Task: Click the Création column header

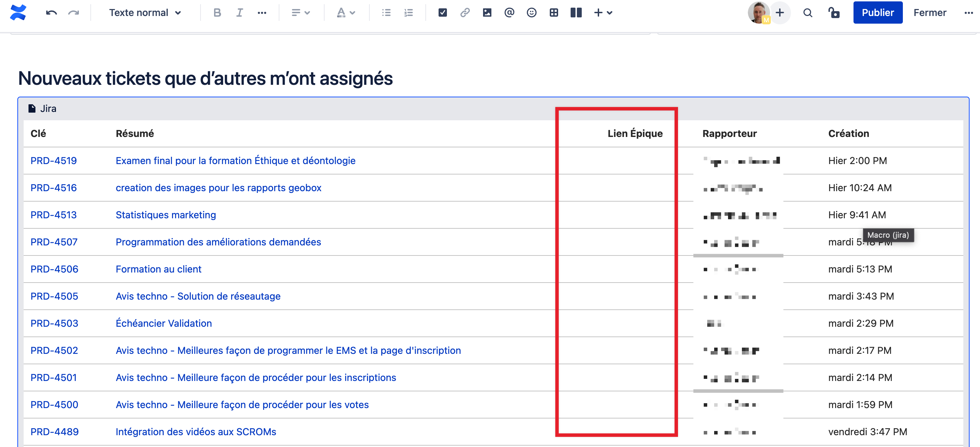Action: 848,133
